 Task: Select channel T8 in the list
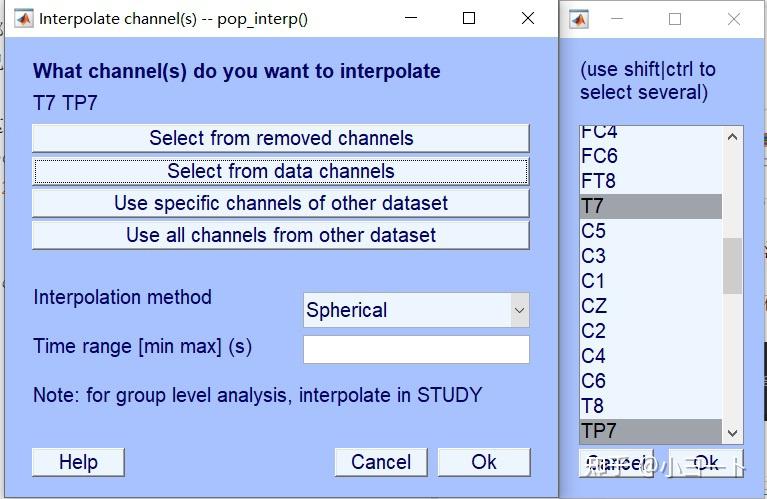[x=593, y=406]
